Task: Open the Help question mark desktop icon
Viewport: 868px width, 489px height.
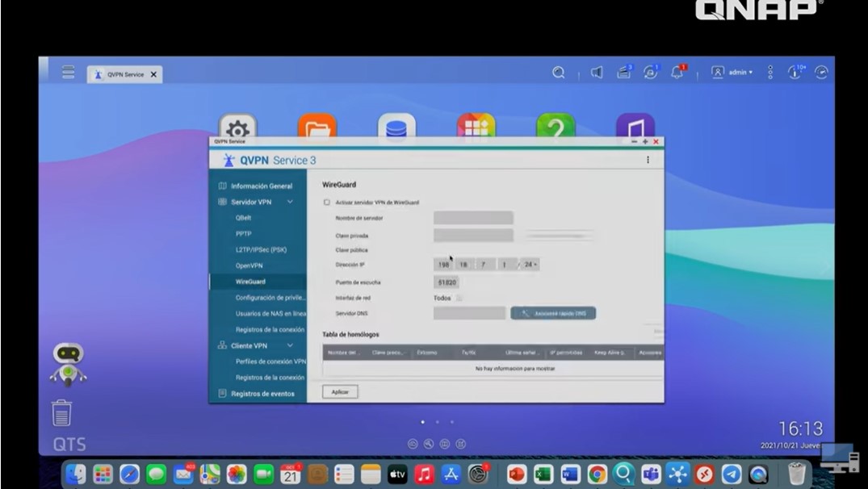Action: click(556, 126)
